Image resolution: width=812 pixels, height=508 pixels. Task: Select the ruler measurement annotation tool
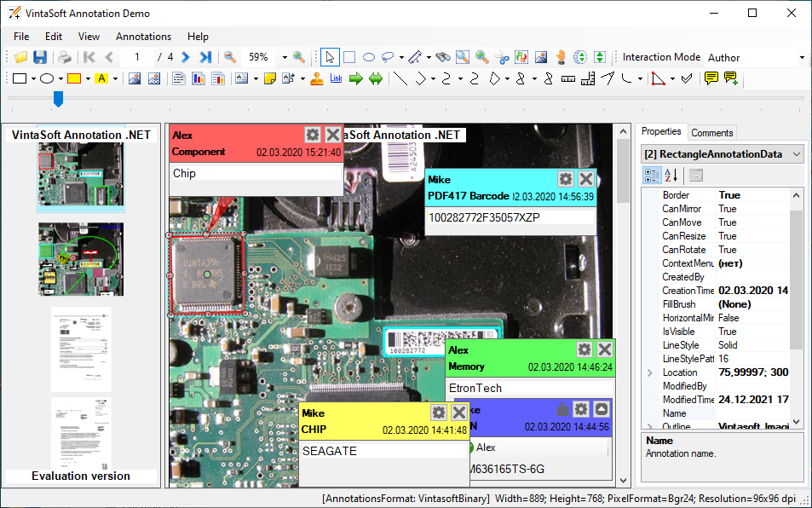click(x=568, y=79)
